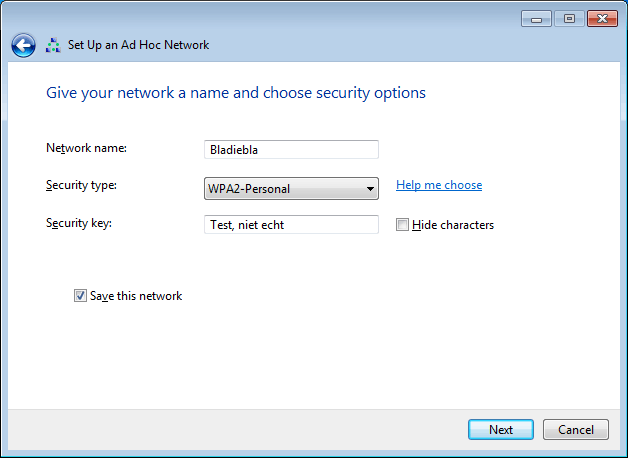Click the ad hoc network title icon
Image resolution: width=628 pixels, height=458 pixels.
tap(53, 45)
